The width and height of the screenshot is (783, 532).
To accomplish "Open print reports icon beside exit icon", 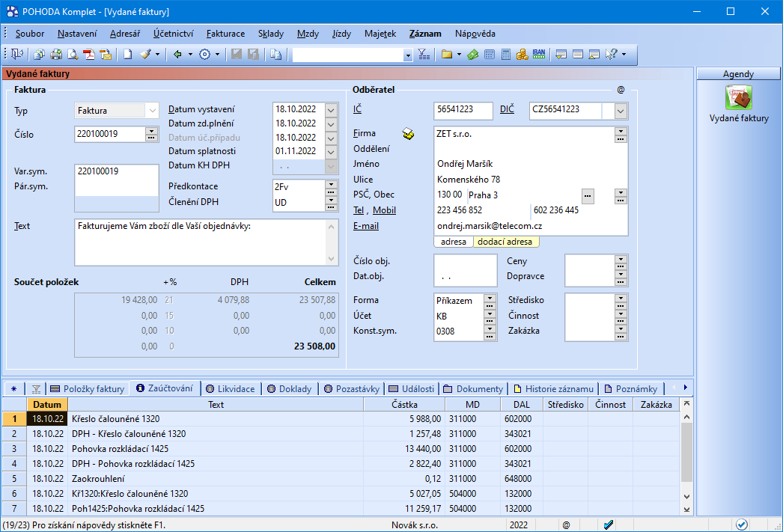I will 39,55.
